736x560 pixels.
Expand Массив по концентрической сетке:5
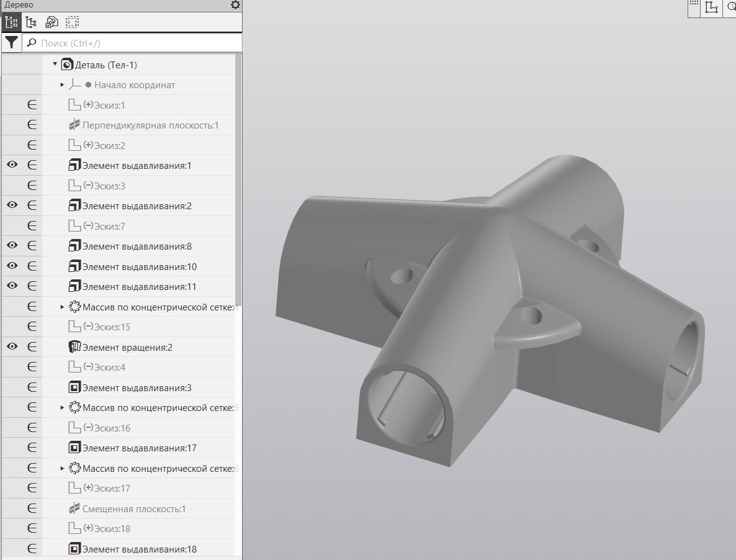click(63, 407)
